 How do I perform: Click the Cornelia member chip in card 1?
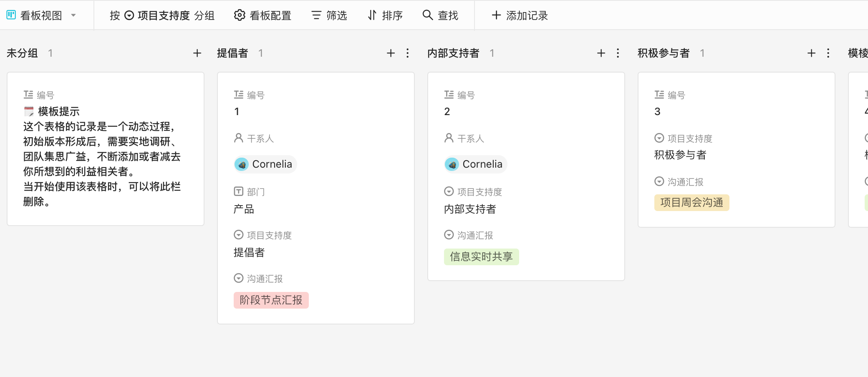tap(265, 164)
